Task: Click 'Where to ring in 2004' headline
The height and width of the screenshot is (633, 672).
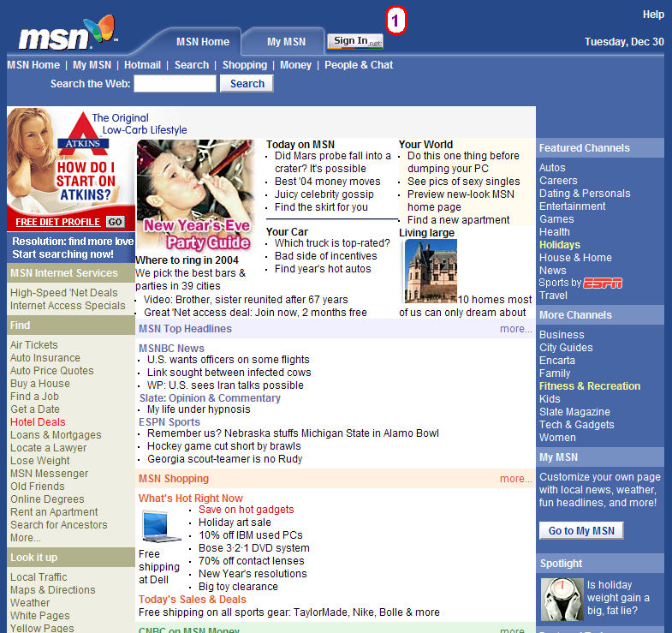Action: [187, 260]
